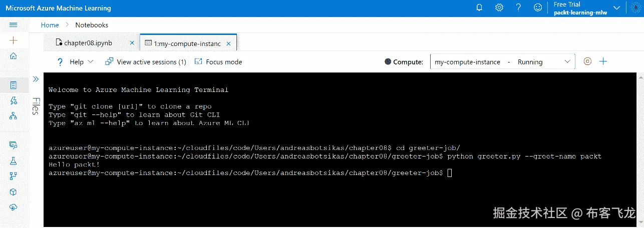Click the Create new plus icon in sidebar

(x=14, y=40)
